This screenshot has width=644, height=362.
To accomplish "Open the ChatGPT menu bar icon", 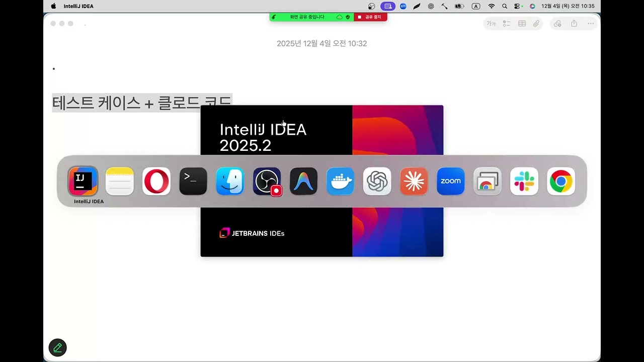I will click(431, 6).
